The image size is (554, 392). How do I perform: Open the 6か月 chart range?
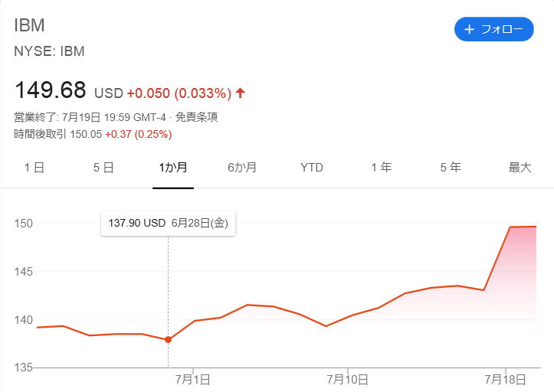click(242, 168)
